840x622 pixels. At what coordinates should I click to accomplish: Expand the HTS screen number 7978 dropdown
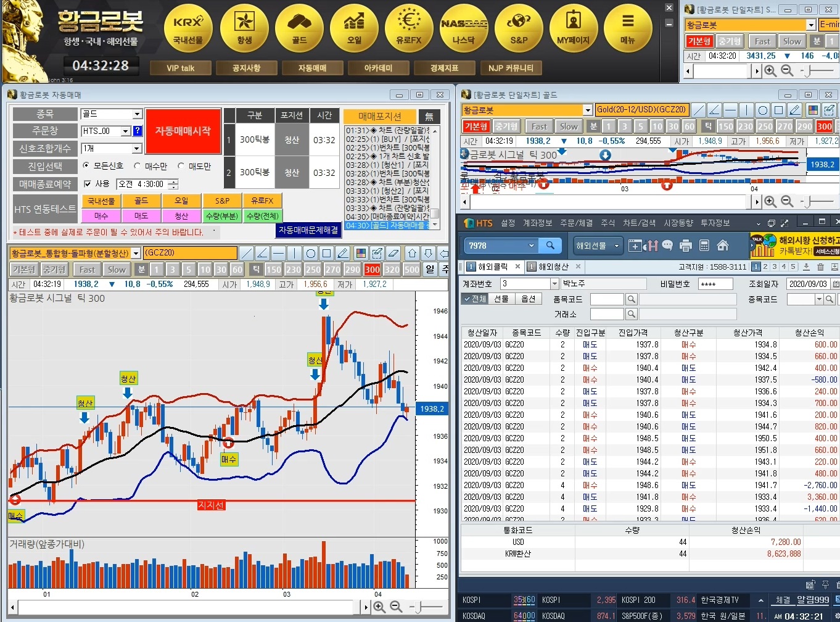(x=532, y=246)
